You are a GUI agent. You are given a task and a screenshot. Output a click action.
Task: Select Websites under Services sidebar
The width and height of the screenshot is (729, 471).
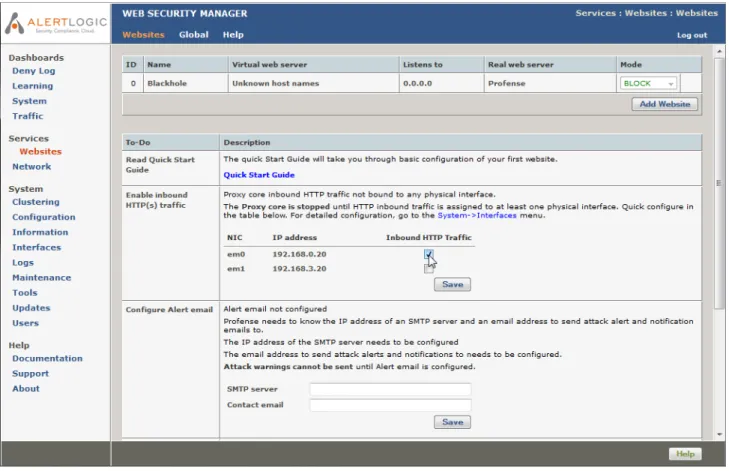tap(40, 151)
